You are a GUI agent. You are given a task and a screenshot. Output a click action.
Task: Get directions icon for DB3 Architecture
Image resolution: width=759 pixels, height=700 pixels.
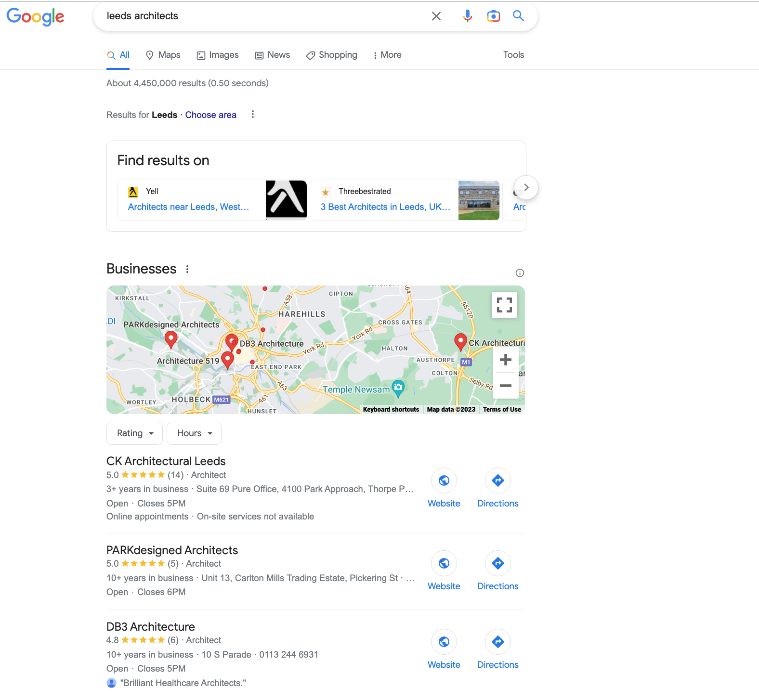point(498,642)
